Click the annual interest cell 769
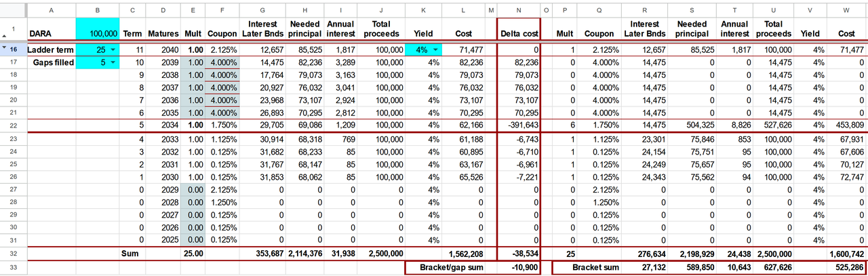 pos(340,138)
